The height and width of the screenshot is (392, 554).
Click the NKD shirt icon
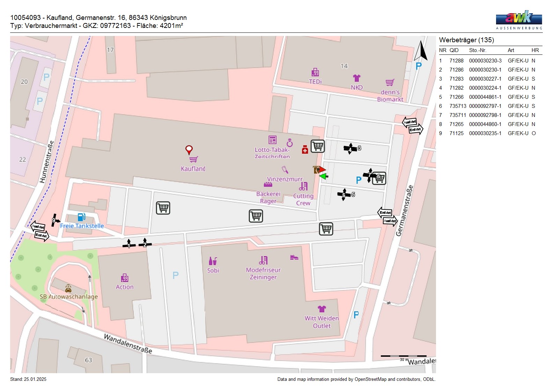click(x=356, y=78)
